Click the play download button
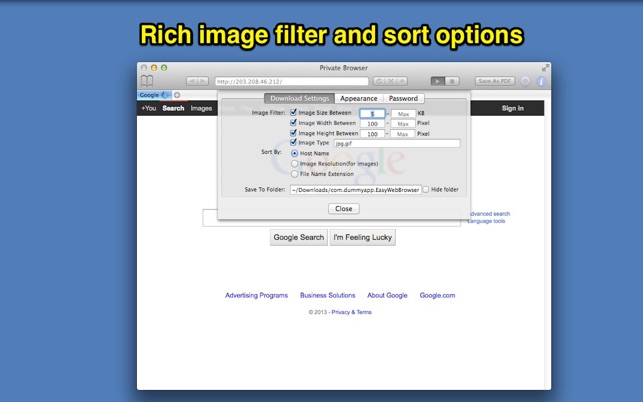This screenshot has height=402, width=643. pyautogui.click(x=438, y=81)
